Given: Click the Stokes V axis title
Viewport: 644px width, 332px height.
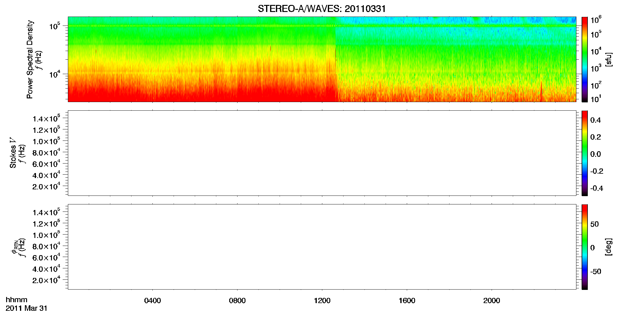Looking at the screenshot, I should (13, 153).
